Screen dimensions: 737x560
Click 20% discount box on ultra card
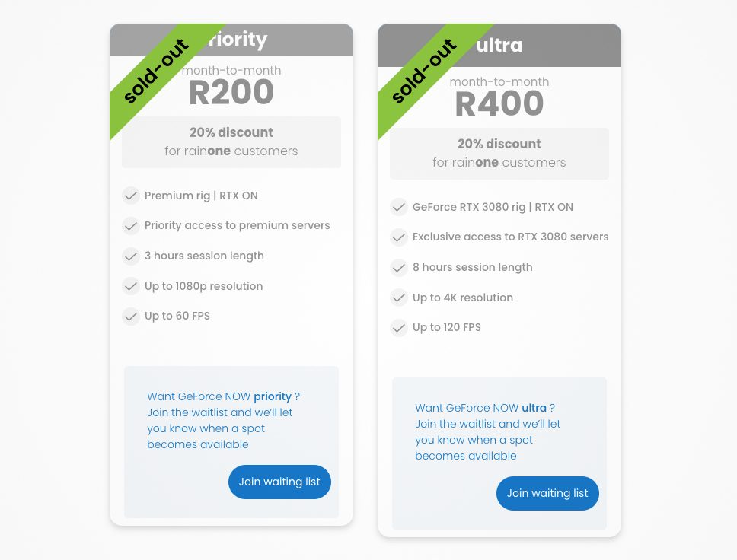[499, 154]
